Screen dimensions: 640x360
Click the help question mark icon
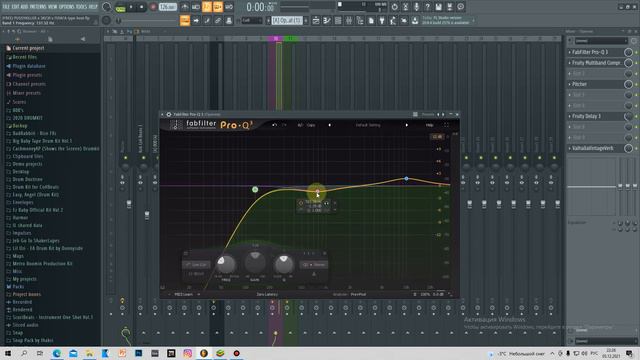point(427,7)
